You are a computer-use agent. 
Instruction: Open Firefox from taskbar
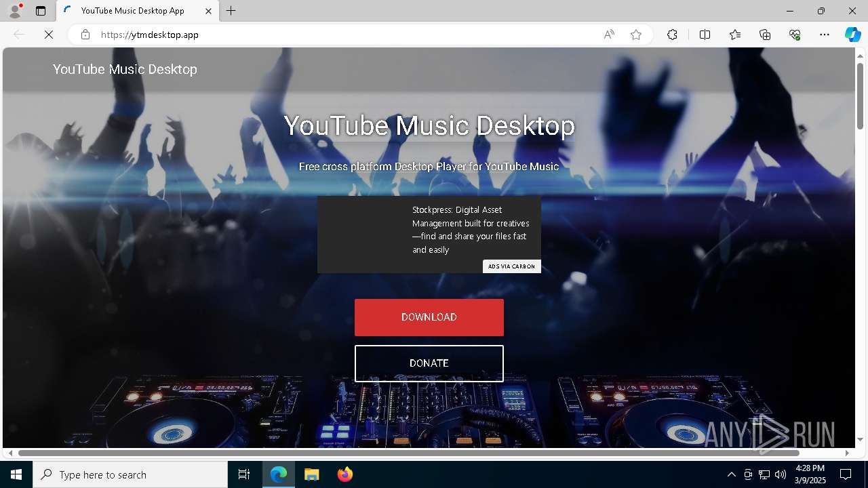pyautogui.click(x=344, y=474)
